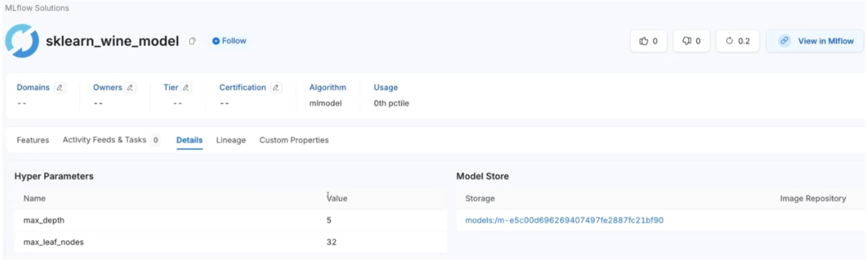Screen dimensions: 868x260
Task: Click the Name column header
Action: pyautogui.click(x=34, y=199)
